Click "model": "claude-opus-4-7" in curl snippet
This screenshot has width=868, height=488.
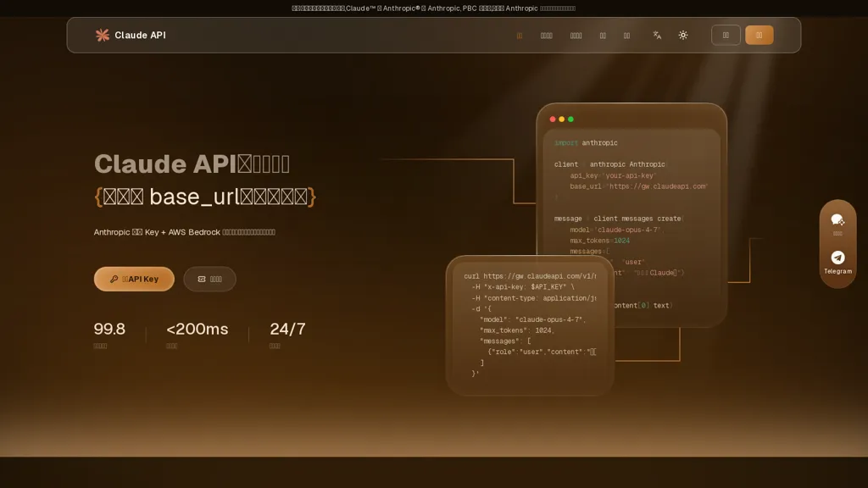pyautogui.click(x=532, y=319)
